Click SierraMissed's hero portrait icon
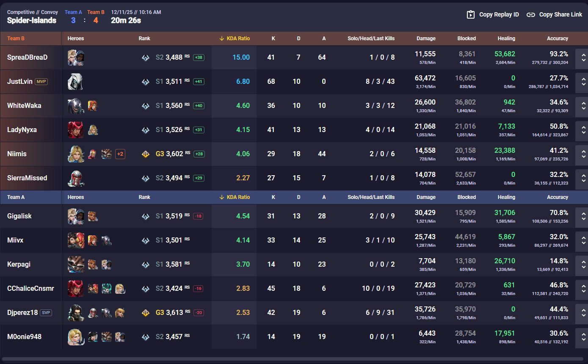The image size is (588, 364). pyautogui.click(x=76, y=178)
